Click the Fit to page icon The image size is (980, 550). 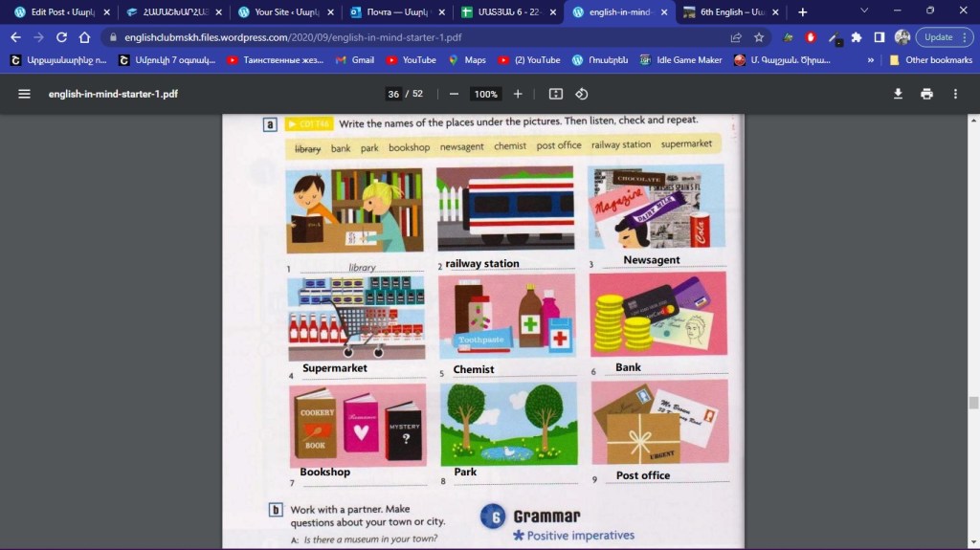(x=556, y=95)
